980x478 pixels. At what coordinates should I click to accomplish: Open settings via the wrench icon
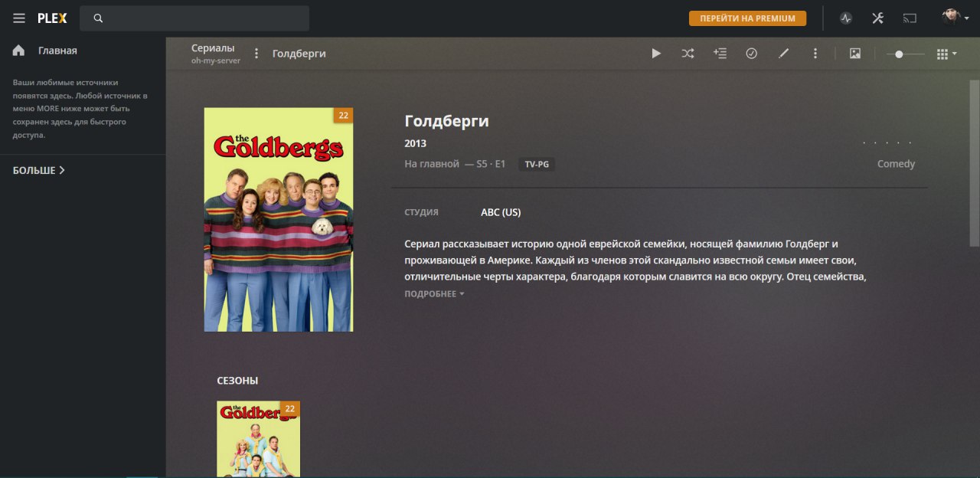(x=878, y=18)
